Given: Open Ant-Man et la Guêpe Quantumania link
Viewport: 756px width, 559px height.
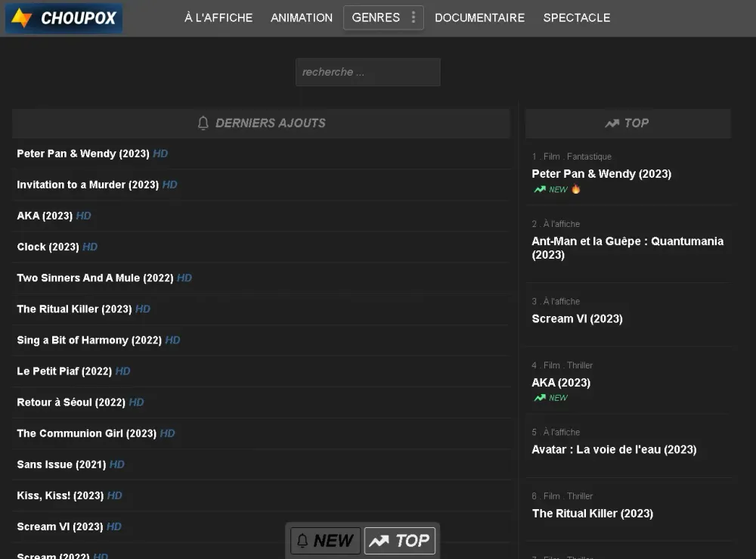Looking at the screenshot, I should click(x=627, y=248).
